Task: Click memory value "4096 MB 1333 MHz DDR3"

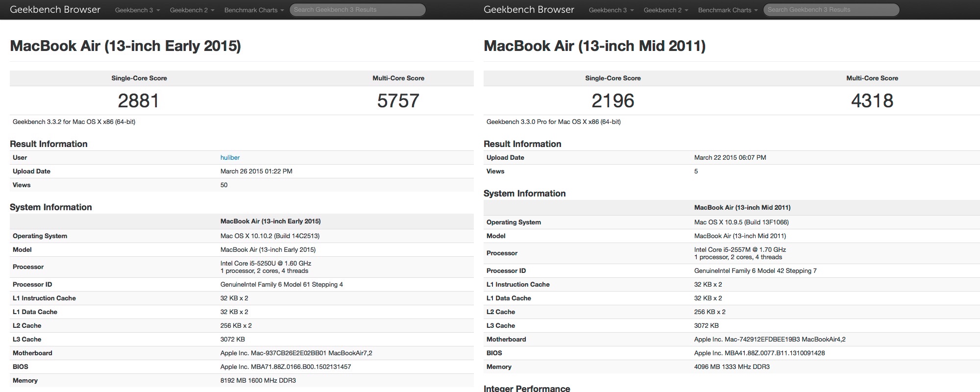Action: point(732,367)
